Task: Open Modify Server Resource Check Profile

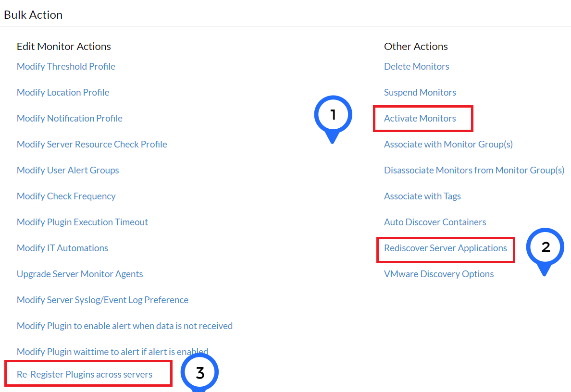Action: coord(92,144)
